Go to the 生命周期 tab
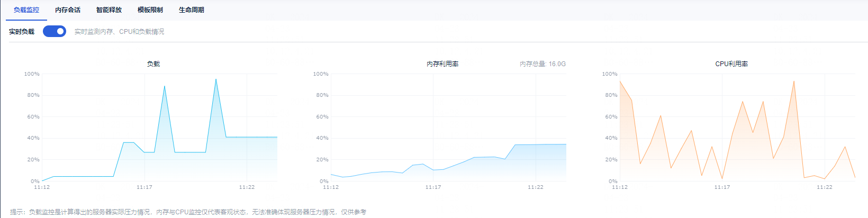The image size is (868, 218). (192, 10)
